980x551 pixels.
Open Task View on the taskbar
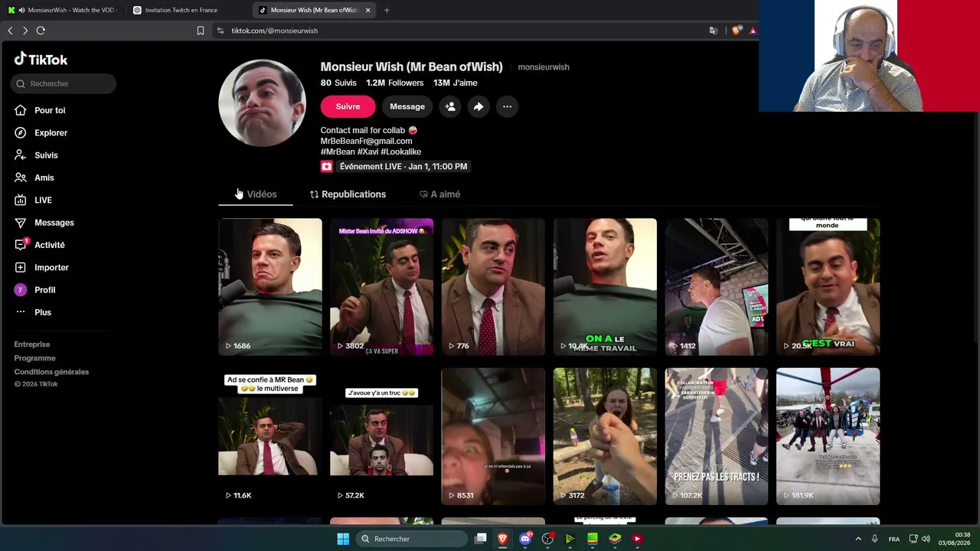tap(481, 539)
